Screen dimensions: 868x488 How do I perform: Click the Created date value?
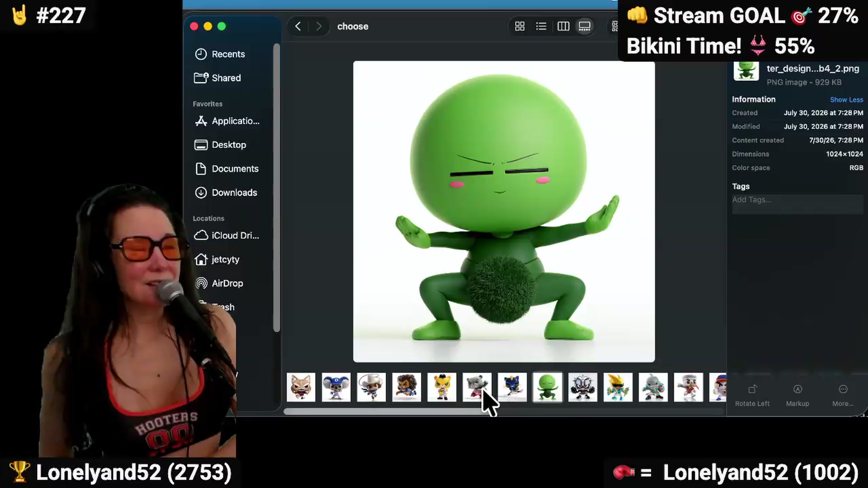pyautogui.click(x=823, y=113)
